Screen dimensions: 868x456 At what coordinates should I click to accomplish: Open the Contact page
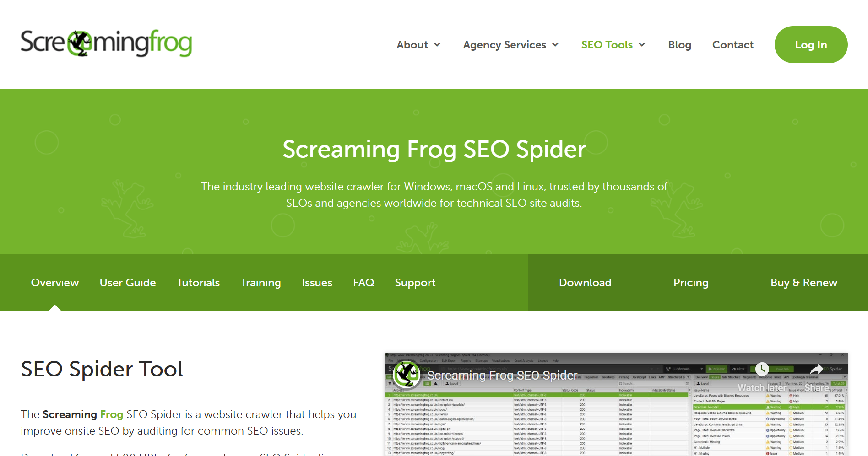(732, 45)
